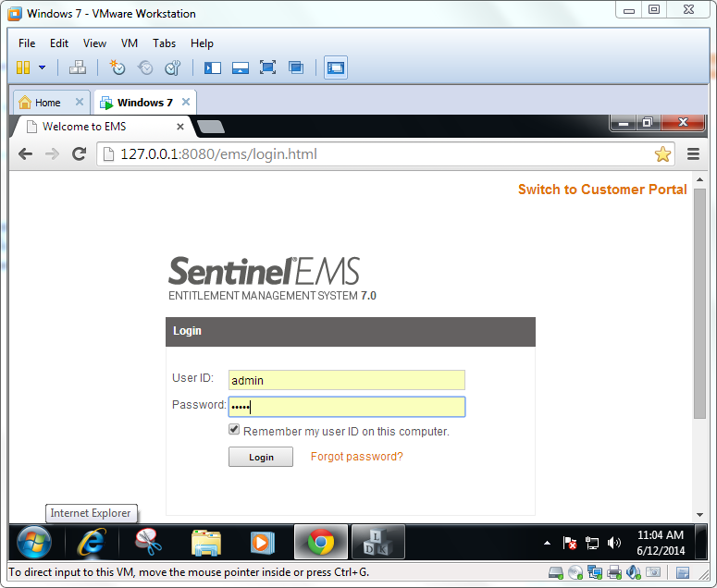Bookmark this page with the star
The height and width of the screenshot is (588, 717).
pos(662,154)
